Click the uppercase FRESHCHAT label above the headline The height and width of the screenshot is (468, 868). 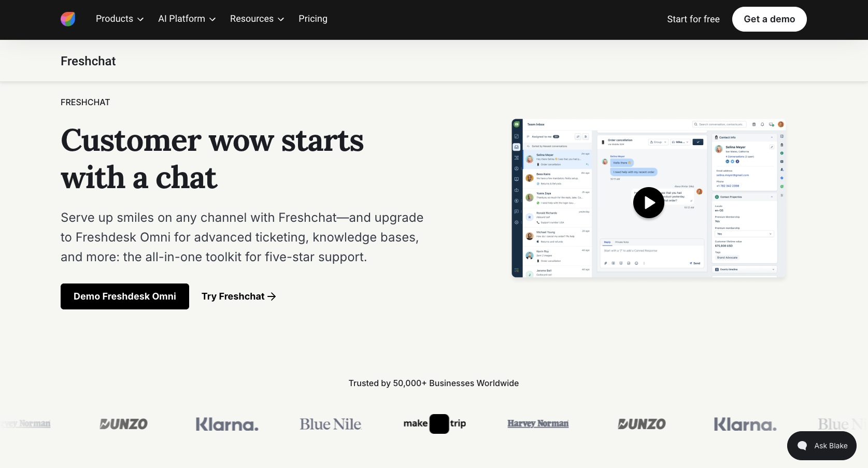click(x=86, y=103)
